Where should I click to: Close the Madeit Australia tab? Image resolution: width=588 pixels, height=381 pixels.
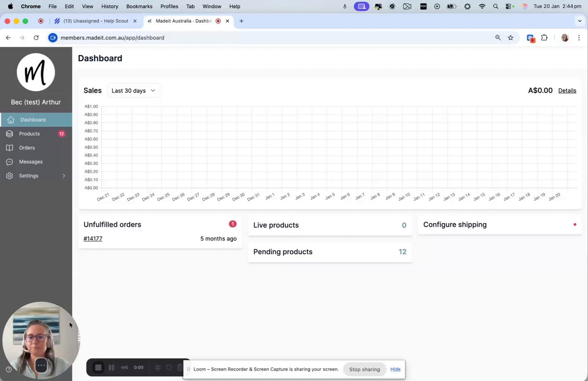(x=227, y=21)
